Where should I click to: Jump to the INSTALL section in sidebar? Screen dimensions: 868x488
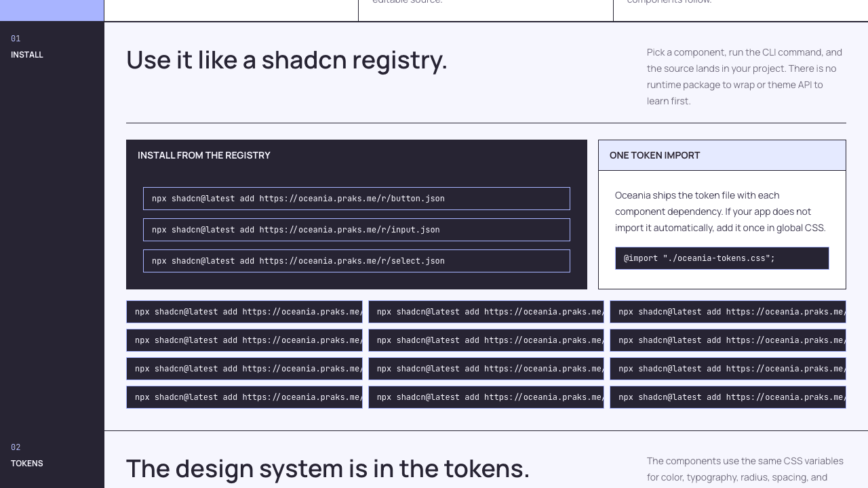[27, 47]
